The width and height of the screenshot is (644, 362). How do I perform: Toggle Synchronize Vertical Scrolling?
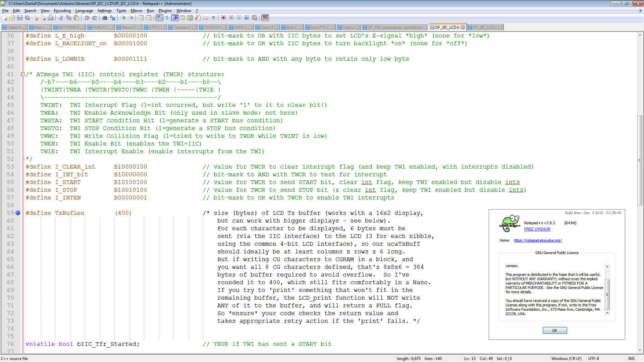click(141, 18)
